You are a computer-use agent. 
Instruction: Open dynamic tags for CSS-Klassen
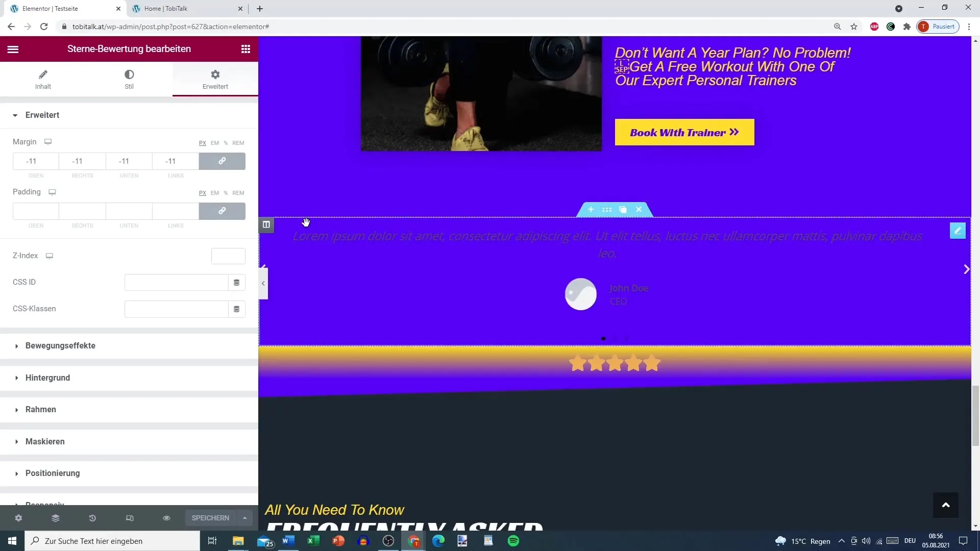point(237,309)
